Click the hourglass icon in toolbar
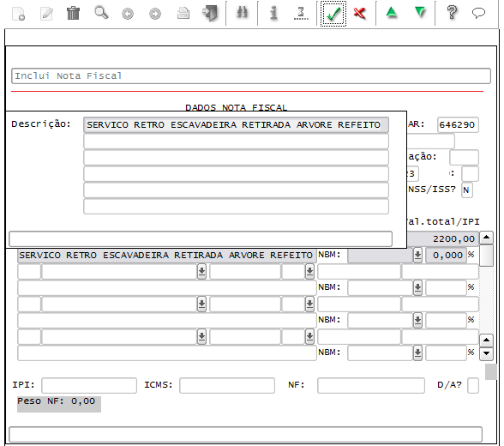Viewport: 504px width, 446px height. click(301, 14)
